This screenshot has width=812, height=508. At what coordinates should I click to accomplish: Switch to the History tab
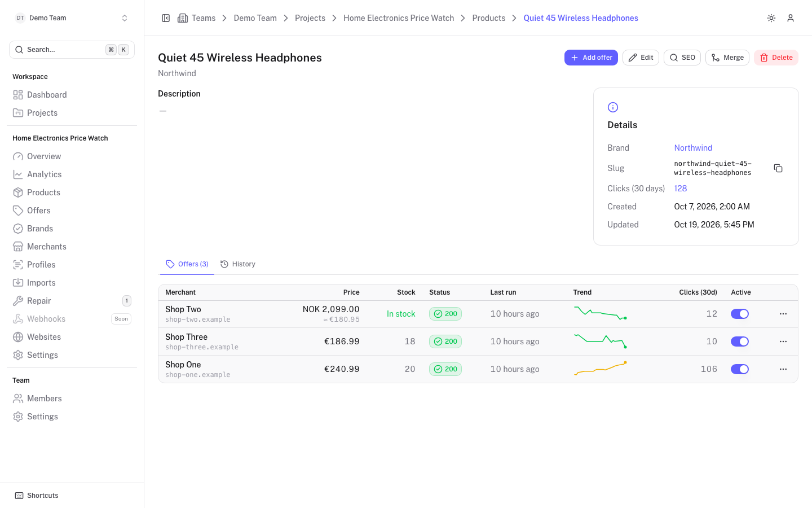(x=238, y=264)
